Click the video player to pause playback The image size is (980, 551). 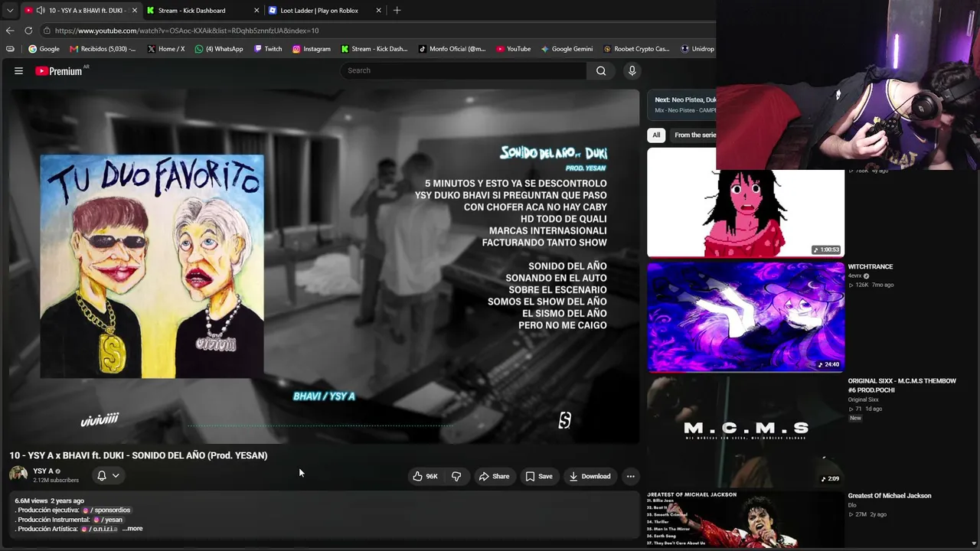[x=324, y=266]
